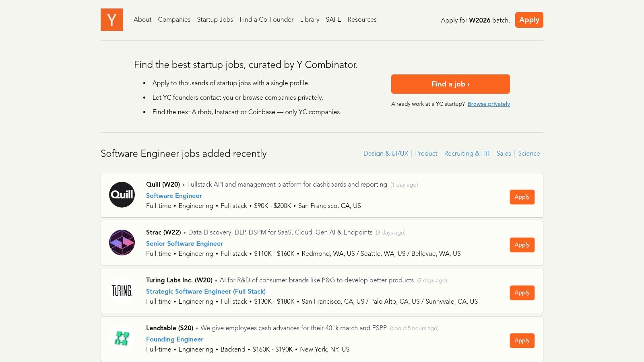Click the Y Combinator logo
This screenshot has height=362, width=644.
[x=112, y=20]
